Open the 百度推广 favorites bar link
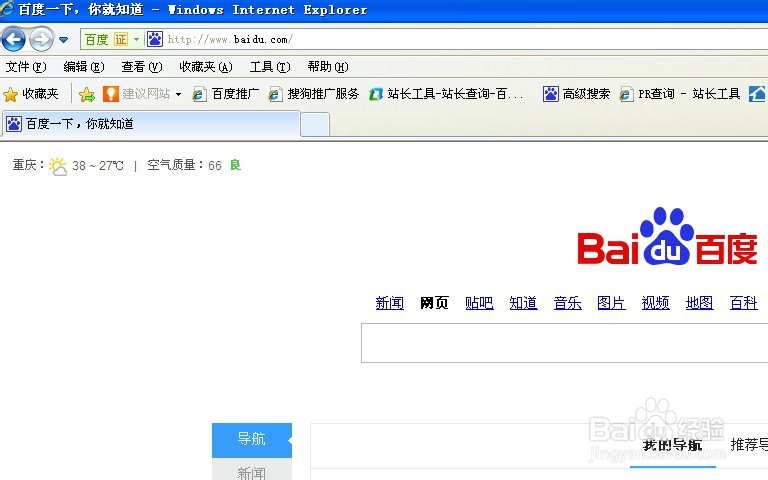Viewport: 768px width, 480px height. 226,94
